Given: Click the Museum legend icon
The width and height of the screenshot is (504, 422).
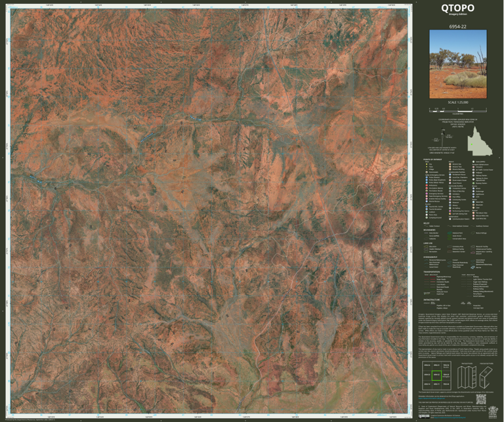Looking at the screenshot, I should pos(450,203).
